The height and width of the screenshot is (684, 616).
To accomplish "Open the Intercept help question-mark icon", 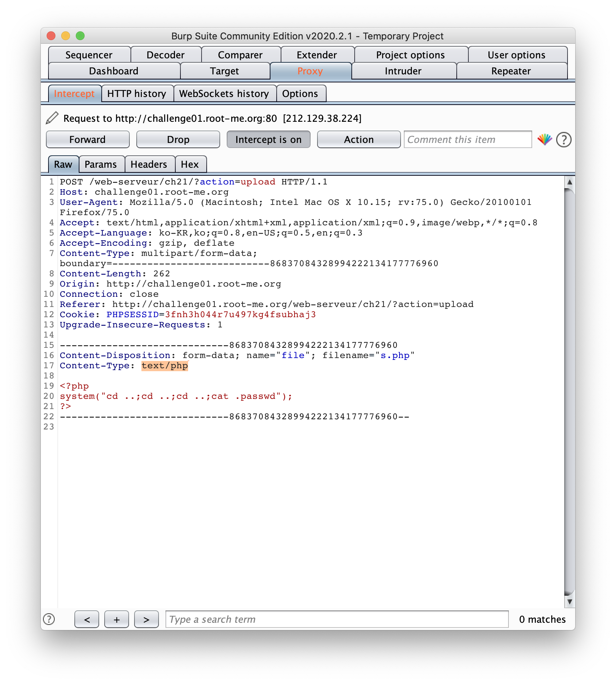I will point(564,140).
